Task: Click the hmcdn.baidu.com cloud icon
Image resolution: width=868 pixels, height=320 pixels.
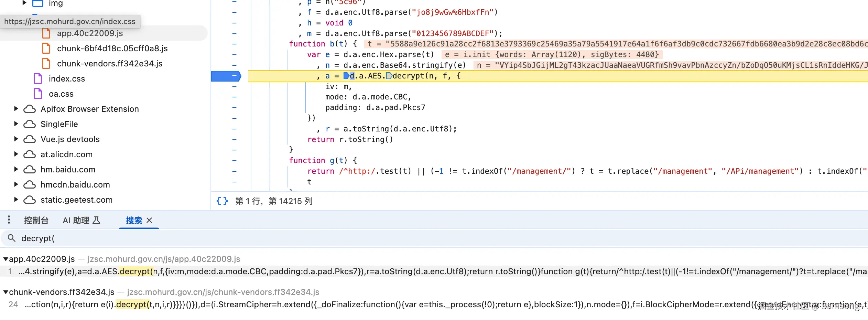Action: pos(30,185)
